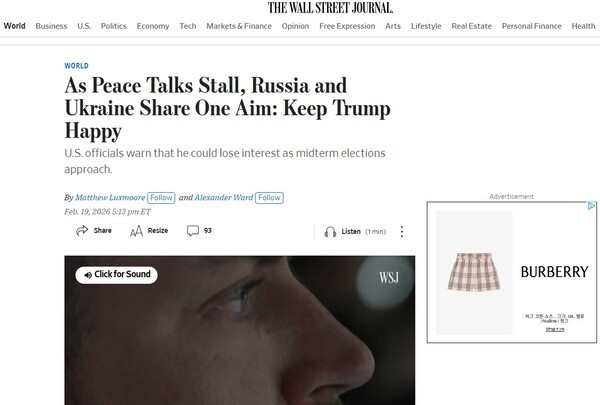
Task: Select the Opinion section
Action: (295, 26)
